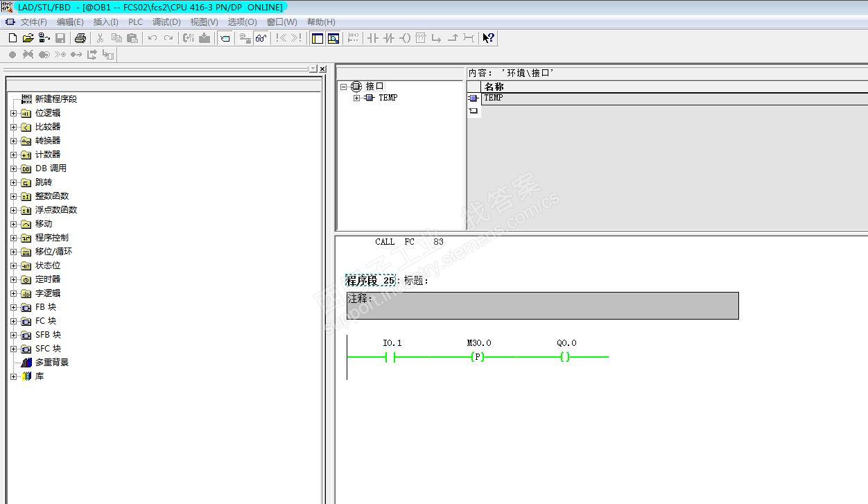Insert a normally closed contact icon
Viewport: 868px width, 504px height.
click(x=389, y=38)
